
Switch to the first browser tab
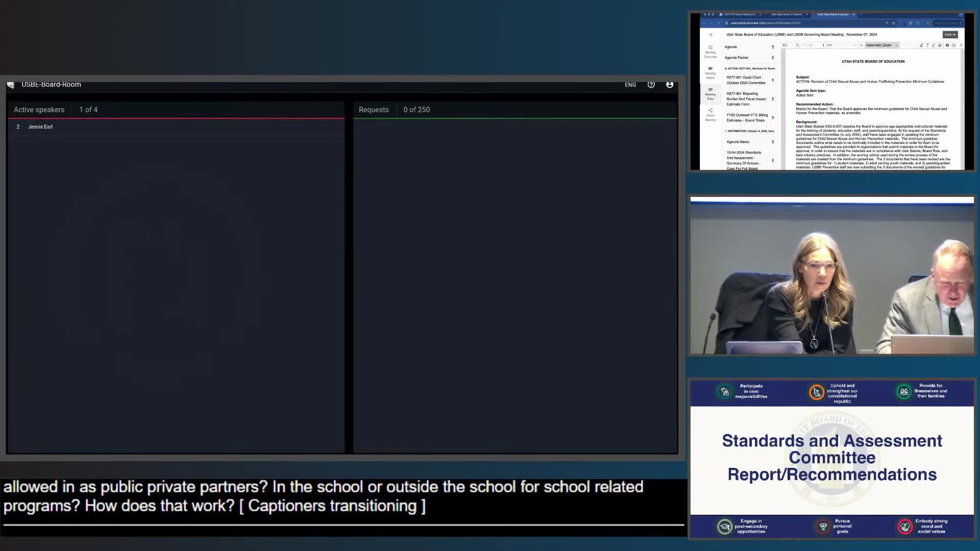[739, 14]
